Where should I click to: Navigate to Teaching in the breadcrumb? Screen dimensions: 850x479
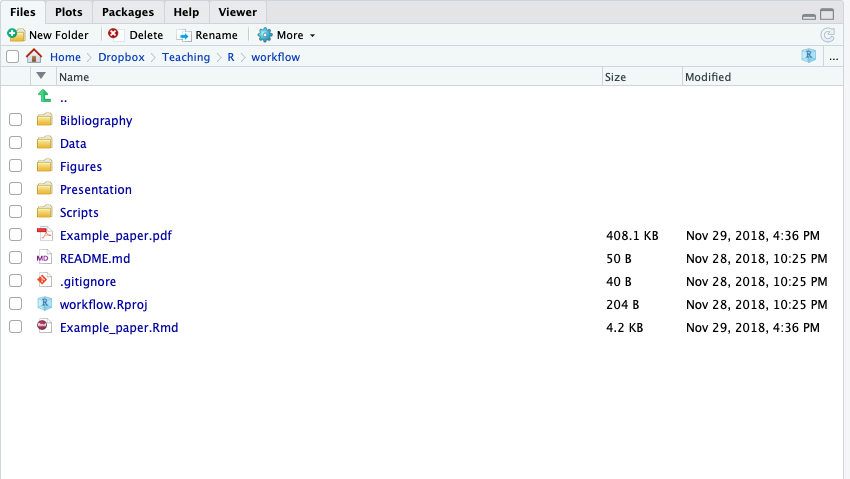[186, 57]
